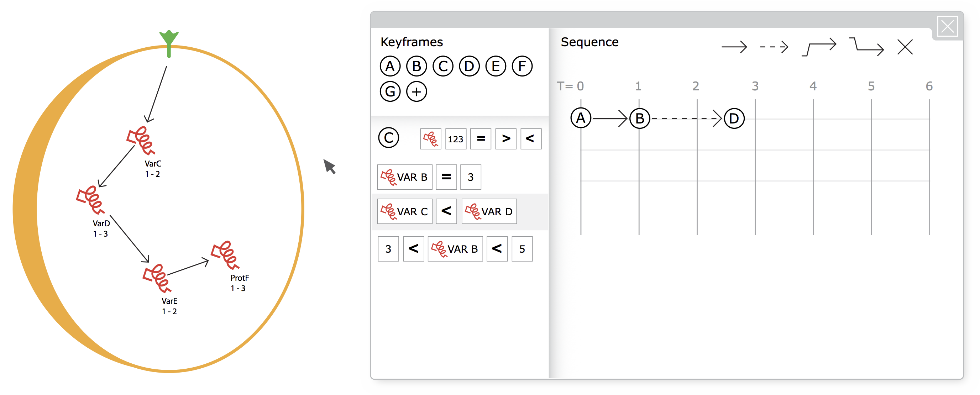Select keyframe G in Keyframes list
The width and height of the screenshot is (980, 395).
[390, 91]
